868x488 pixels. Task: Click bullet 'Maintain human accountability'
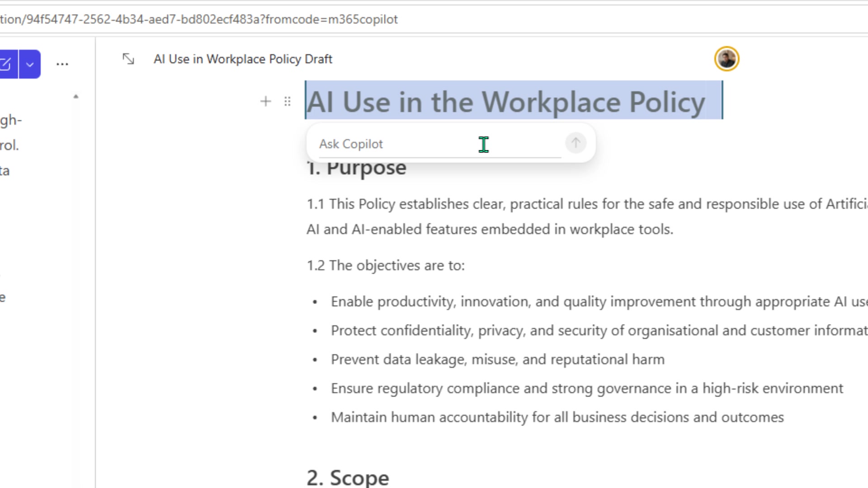pos(557,417)
